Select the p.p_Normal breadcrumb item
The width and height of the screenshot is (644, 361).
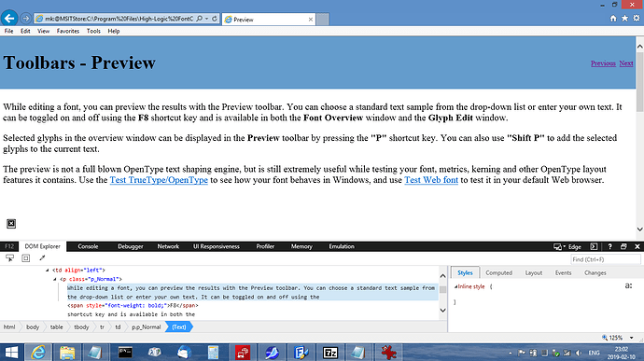tap(146, 326)
